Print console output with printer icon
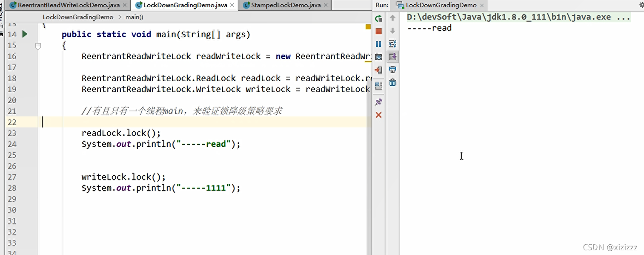 pos(392,70)
